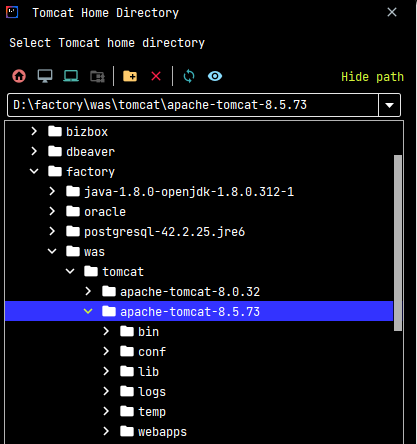This screenshot has width=417, height=444.
Task: Refresh the directory tree
Action: click(x=189, y=76)
